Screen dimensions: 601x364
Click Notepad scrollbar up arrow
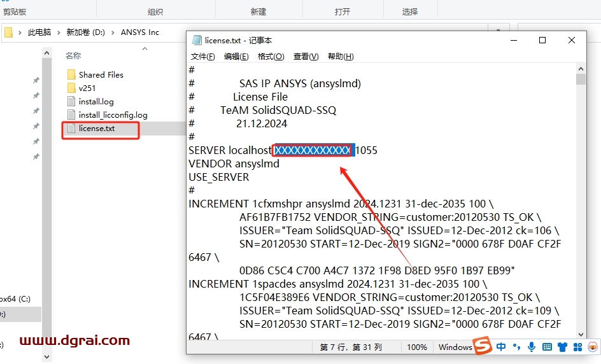pyautogui.click(x=581, y=69)
